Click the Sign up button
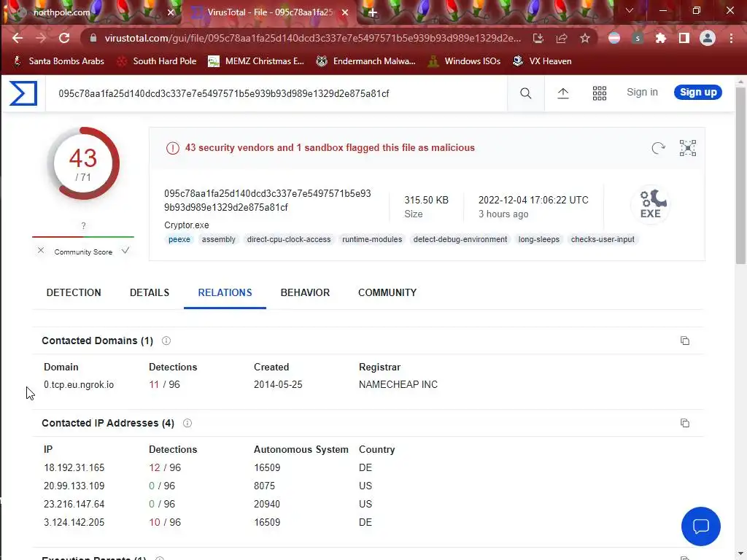 (x=698, y=93)
